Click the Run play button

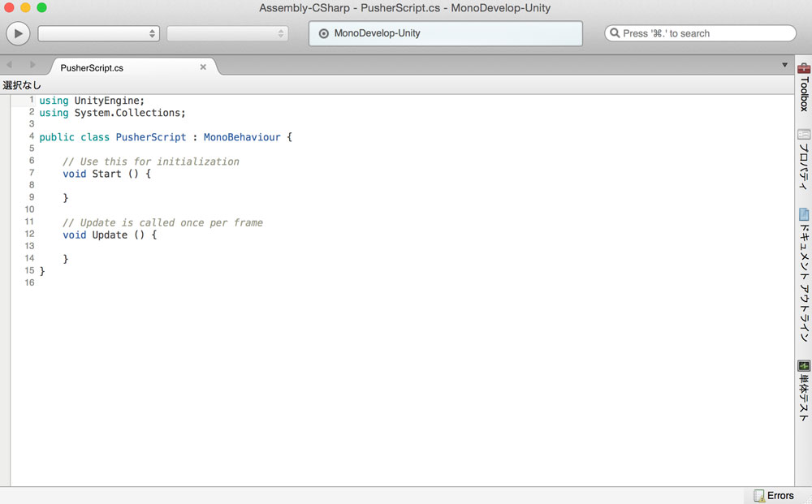tap(18, 33)
